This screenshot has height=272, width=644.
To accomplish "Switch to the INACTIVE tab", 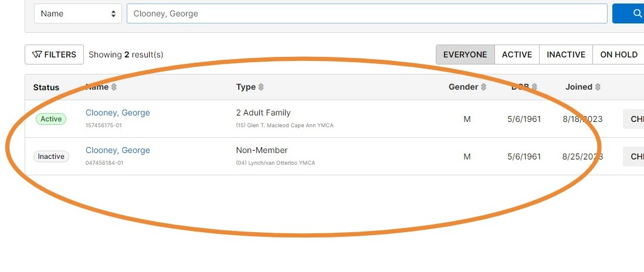I will (x=566, y=55).
